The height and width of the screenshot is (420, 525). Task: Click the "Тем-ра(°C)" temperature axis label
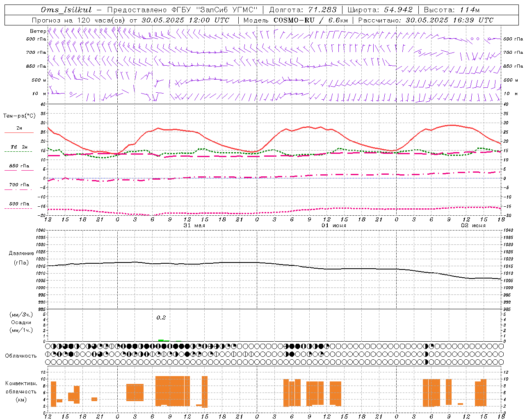point(19,116)
